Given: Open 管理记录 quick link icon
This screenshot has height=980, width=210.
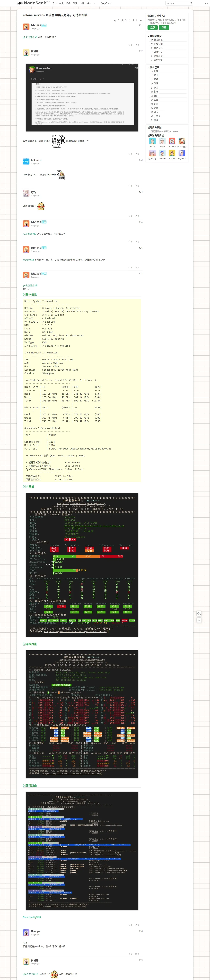Looking at the screenshot, I should 152,44.
